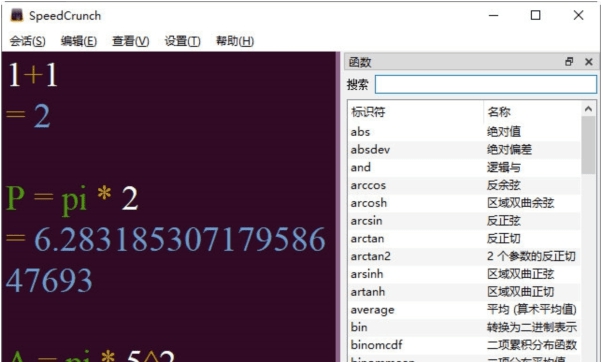Screen dimensions: 603x362
Task: Select the arcosh function row
Action: [465, 203]
